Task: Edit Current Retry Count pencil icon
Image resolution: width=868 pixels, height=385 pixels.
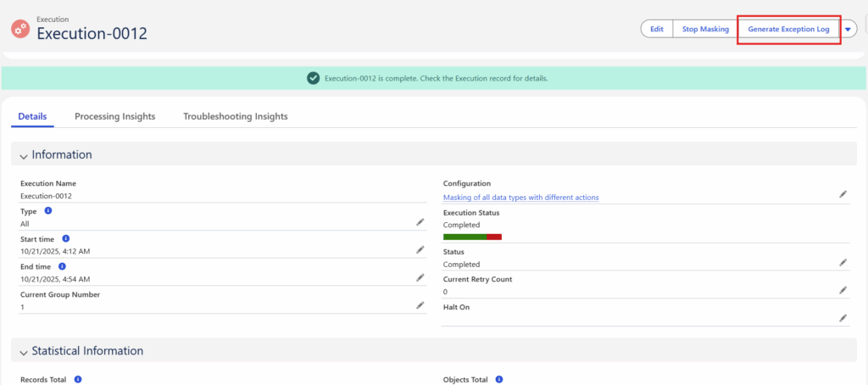Action: (843, 290)
